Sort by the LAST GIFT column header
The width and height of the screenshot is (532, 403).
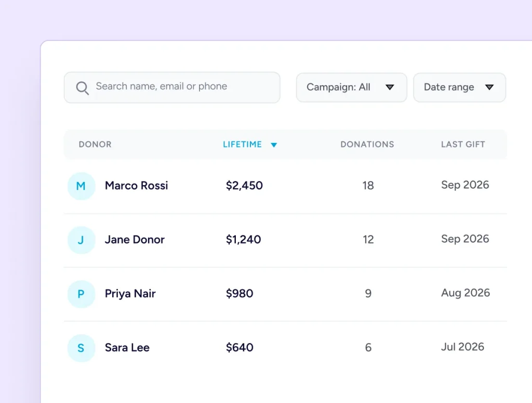[463, 144]
